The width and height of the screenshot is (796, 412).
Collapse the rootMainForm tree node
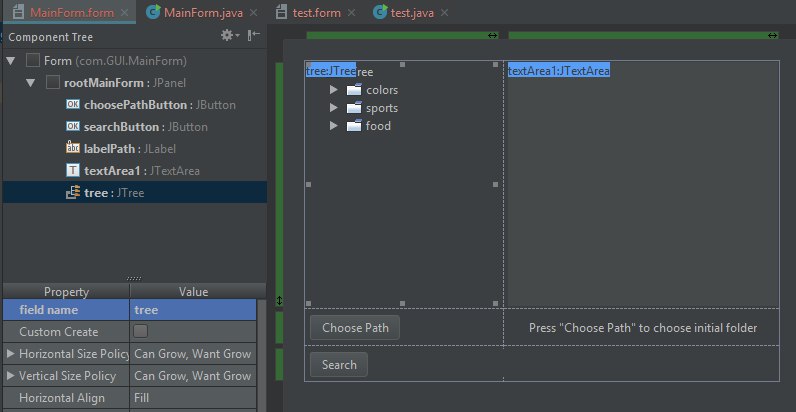pyautogui.click(x=30, y=83)
